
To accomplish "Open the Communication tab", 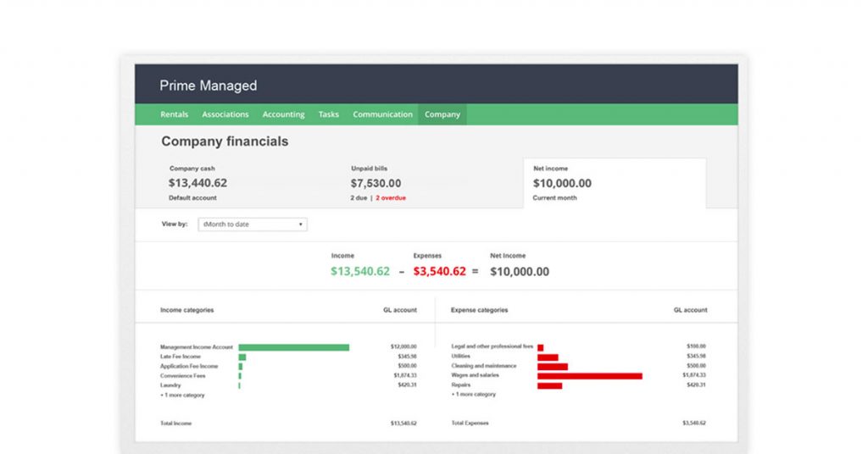I will [382, 114].
